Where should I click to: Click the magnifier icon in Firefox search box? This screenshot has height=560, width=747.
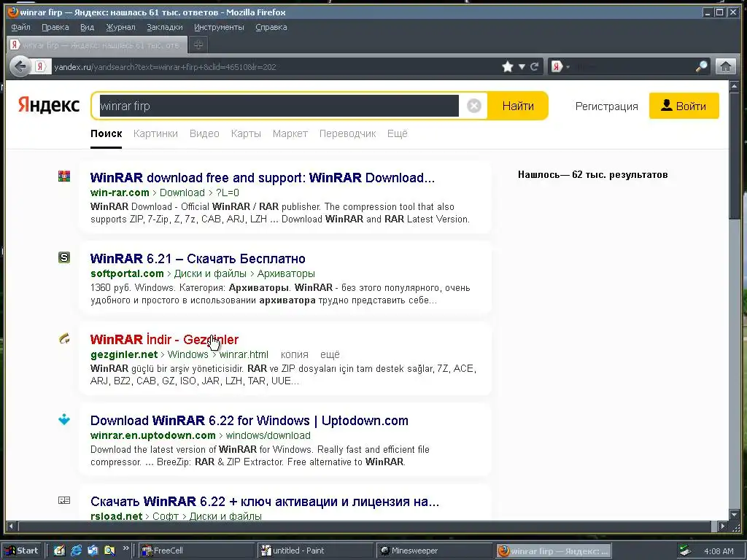[x=701, y=66]
